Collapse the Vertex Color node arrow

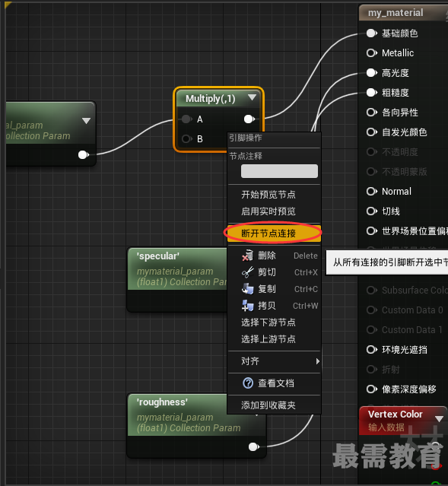(x=439, y=419)
